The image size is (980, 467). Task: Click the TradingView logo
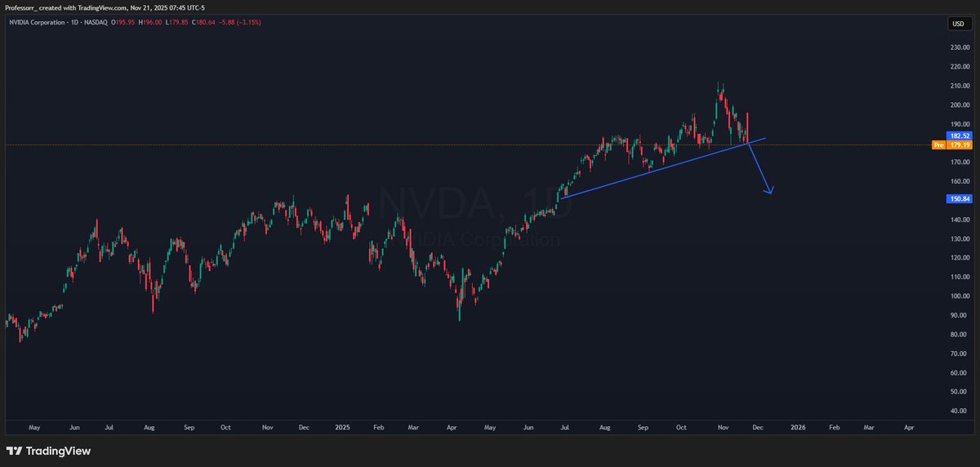point(48,451)
